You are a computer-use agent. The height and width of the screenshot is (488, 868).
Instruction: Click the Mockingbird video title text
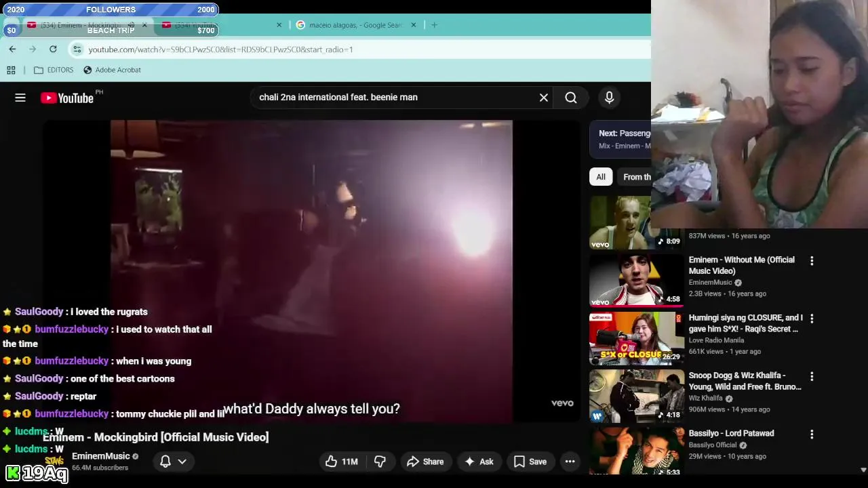156,437
